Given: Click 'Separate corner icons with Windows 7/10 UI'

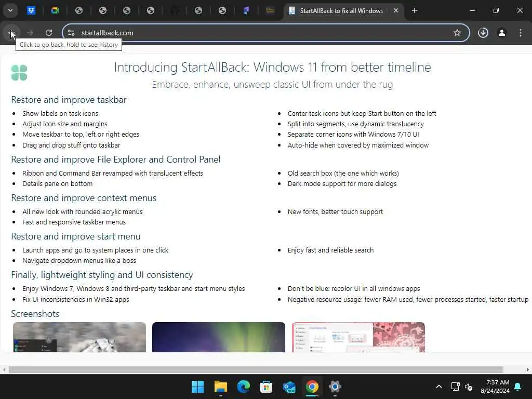Looking at the screenshot, I should (353, 135).
